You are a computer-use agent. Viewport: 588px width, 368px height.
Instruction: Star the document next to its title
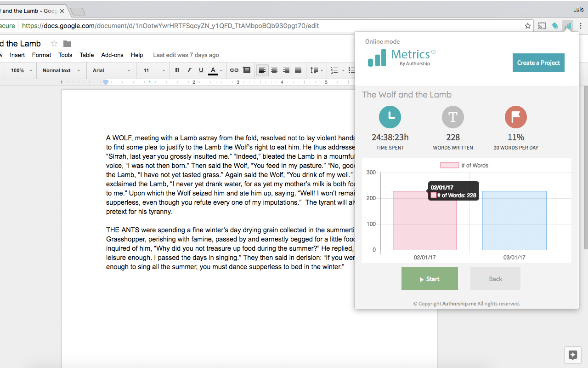tap(54, 43)
